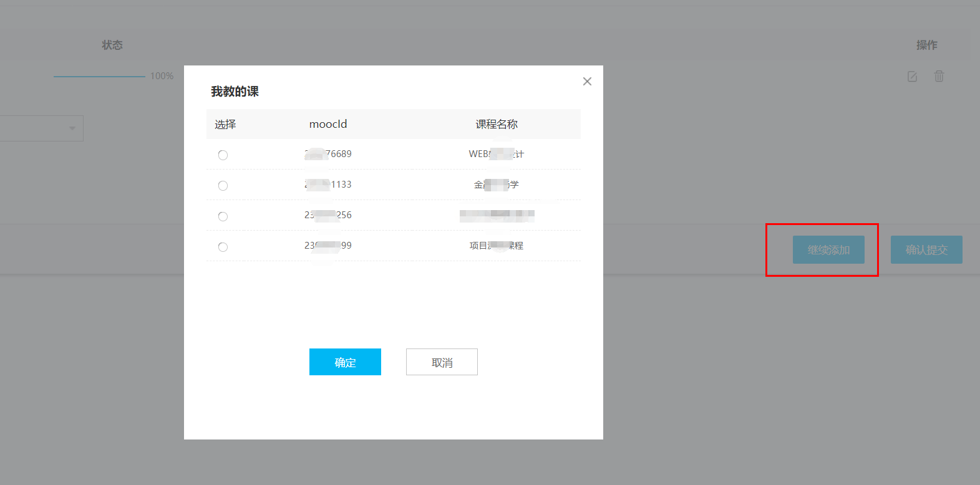Click the 继续添加 button
The height and width of the screenshot is (485, 980).
[828, 250]
